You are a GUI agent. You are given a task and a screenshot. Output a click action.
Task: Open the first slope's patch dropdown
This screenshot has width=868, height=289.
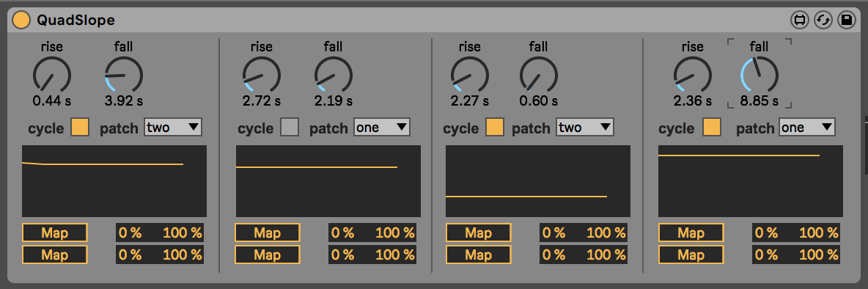pyautogui.click(x=173, y=128)
